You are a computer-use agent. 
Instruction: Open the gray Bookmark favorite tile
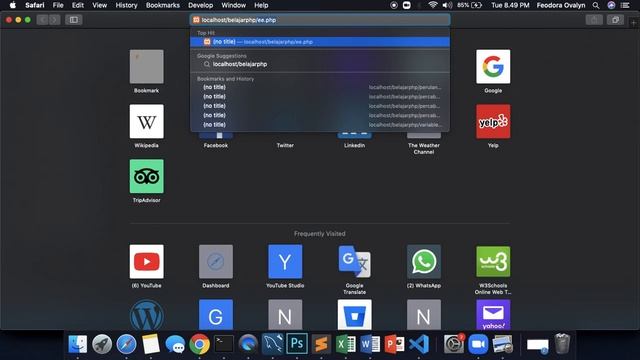tap(147, 67)
